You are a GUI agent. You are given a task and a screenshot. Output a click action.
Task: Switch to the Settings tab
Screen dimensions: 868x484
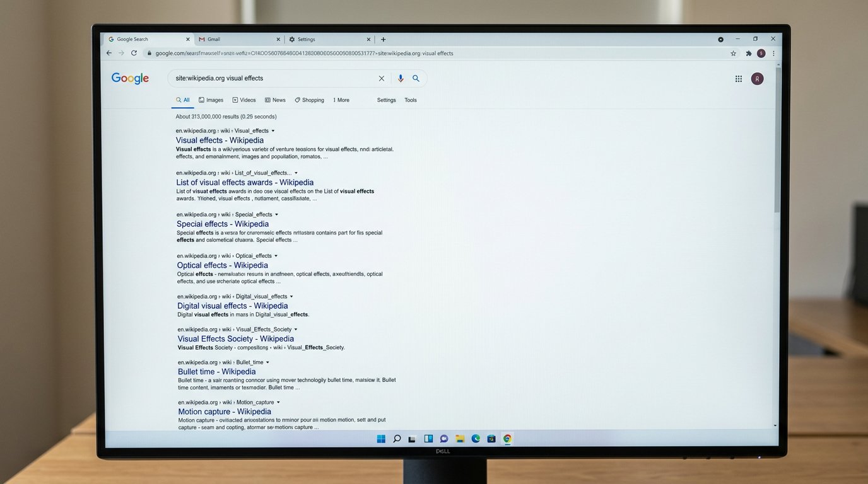329,39
